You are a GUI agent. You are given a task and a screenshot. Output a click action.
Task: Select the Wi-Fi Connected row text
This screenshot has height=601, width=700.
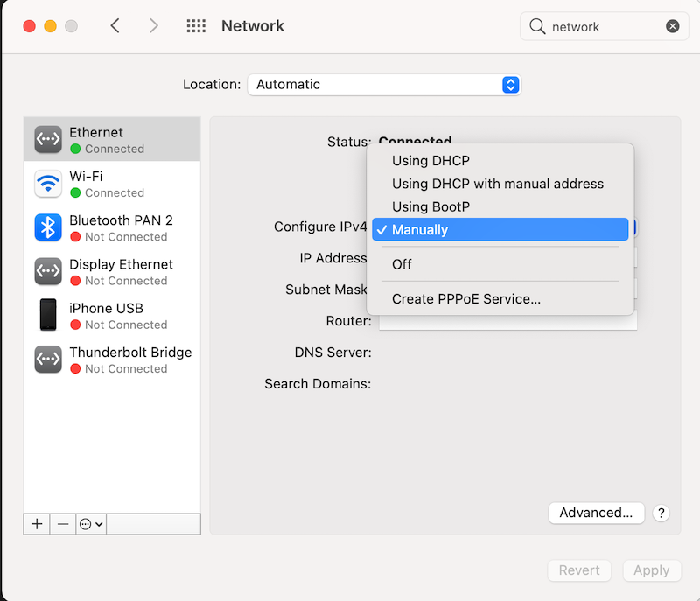(115, 192)
